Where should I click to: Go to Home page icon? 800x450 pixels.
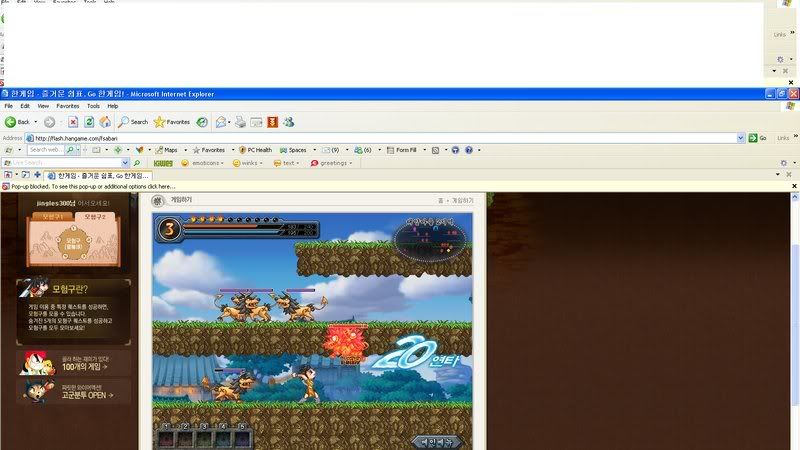click(x=104, y=122)
